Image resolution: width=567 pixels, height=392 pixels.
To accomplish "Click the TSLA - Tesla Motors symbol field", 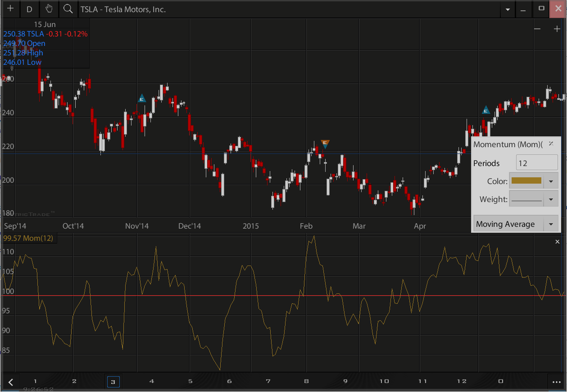I will tap(288, 9).
